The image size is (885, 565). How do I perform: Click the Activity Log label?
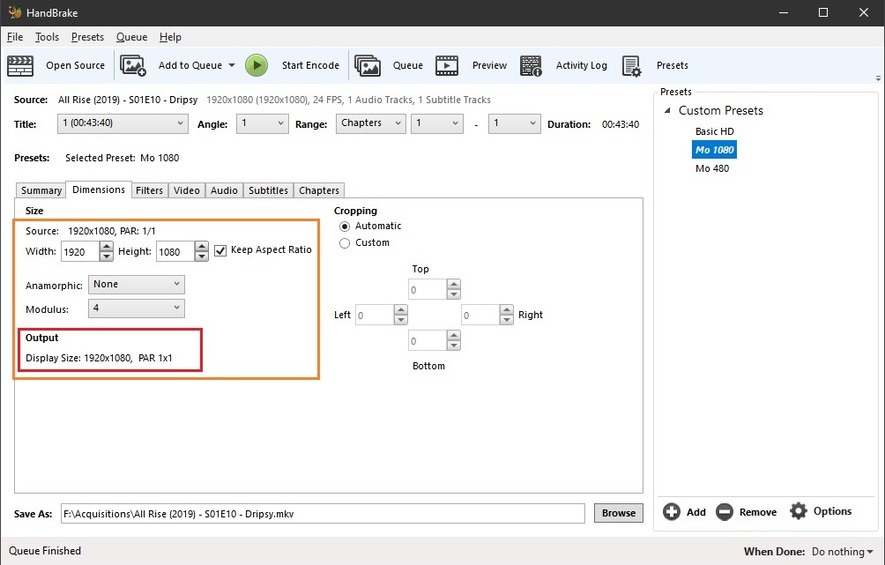[x=581, y=65]
